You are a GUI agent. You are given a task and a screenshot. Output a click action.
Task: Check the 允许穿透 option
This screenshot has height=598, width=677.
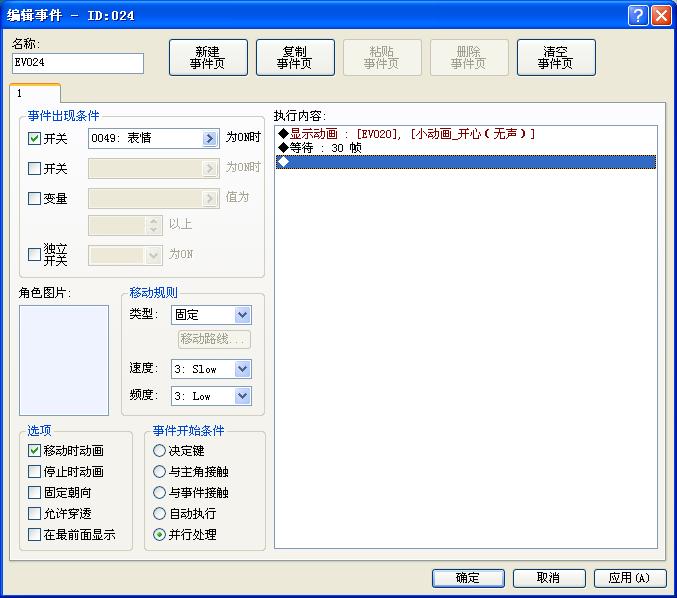34,514
